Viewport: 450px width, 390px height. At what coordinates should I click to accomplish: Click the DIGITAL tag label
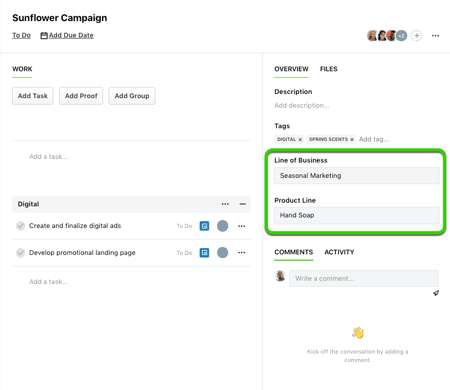pyautogui.click(x=286, y=139)
